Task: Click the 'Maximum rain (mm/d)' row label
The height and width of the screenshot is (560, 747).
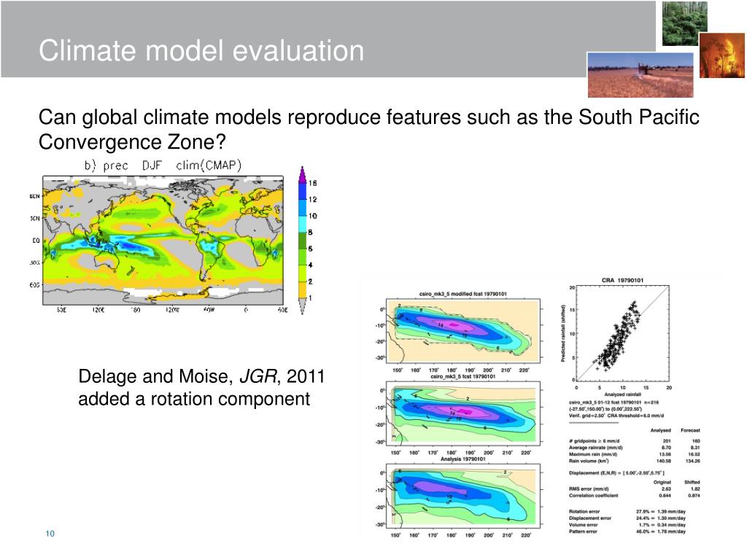Action: coord(592,454)
